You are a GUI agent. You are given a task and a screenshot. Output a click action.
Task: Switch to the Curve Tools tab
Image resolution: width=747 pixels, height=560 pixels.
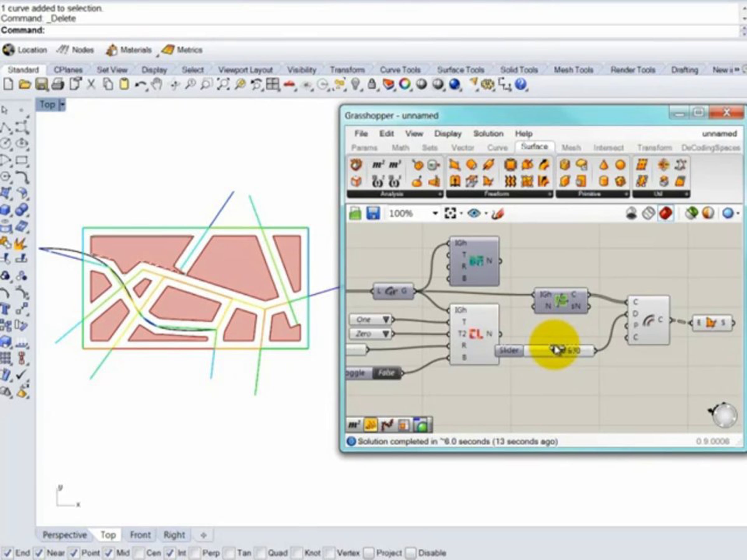[400, 70]
